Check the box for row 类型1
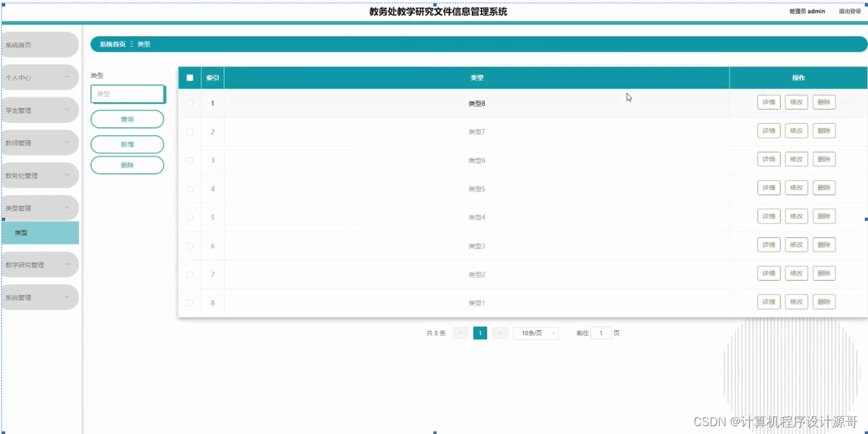 [x=190, y=303]
